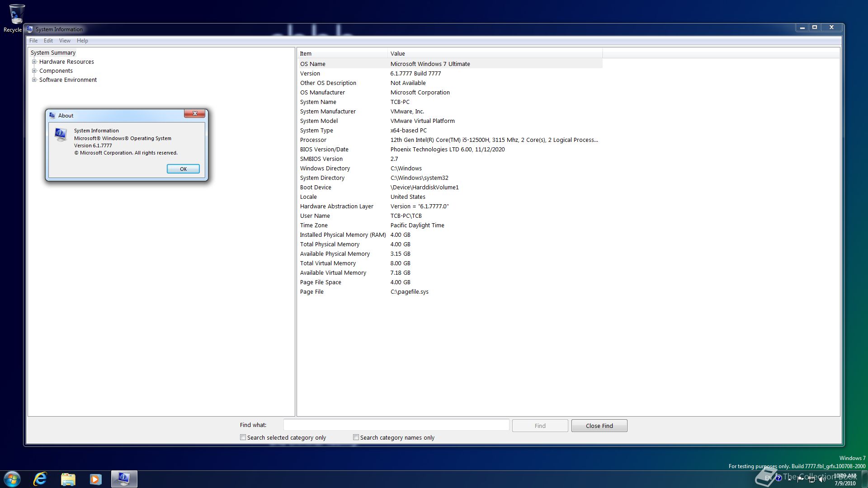868x488 pixels.
Task: Open the Edit menu
Action: pos(48,41)
